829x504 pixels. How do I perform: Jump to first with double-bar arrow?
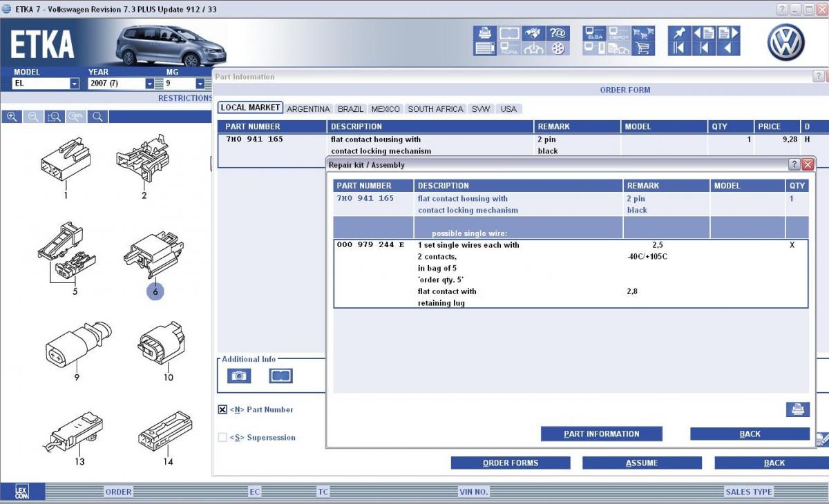(680, 48)
